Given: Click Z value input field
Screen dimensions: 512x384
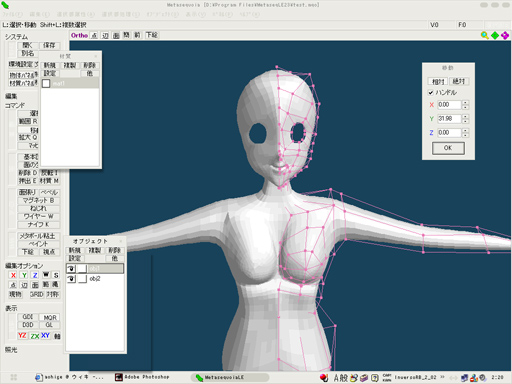Looking at the screenshot, I should tap(449, 133).
